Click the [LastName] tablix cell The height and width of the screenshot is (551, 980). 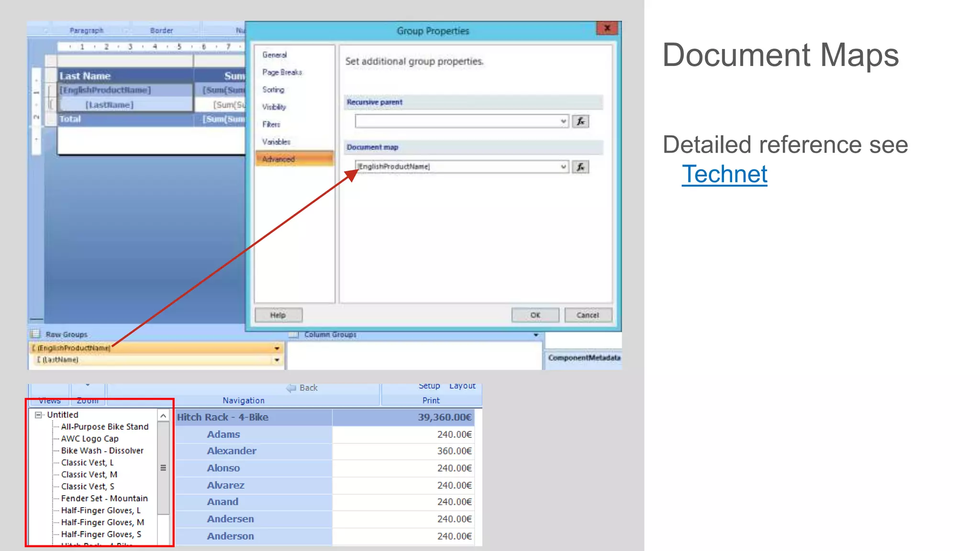[125, 105]
